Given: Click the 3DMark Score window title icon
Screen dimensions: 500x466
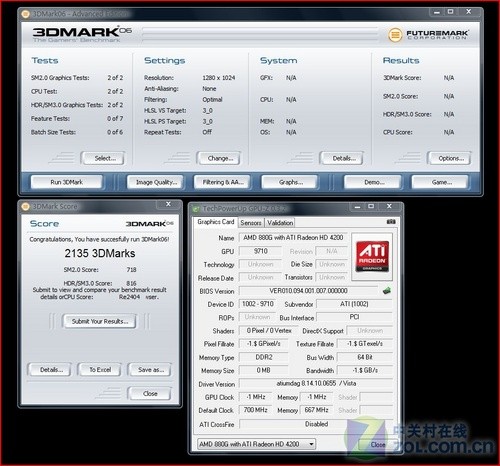Looking at the screenshot, I should point(25,207).
